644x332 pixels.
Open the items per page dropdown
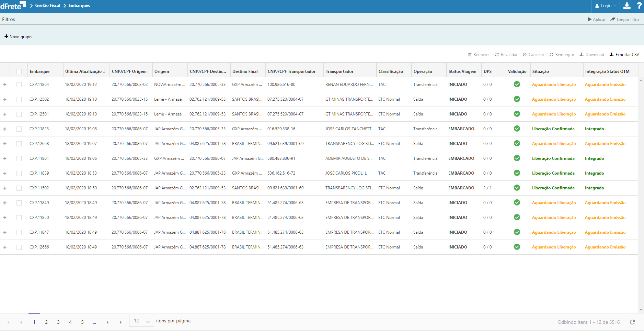coord(141,321)
